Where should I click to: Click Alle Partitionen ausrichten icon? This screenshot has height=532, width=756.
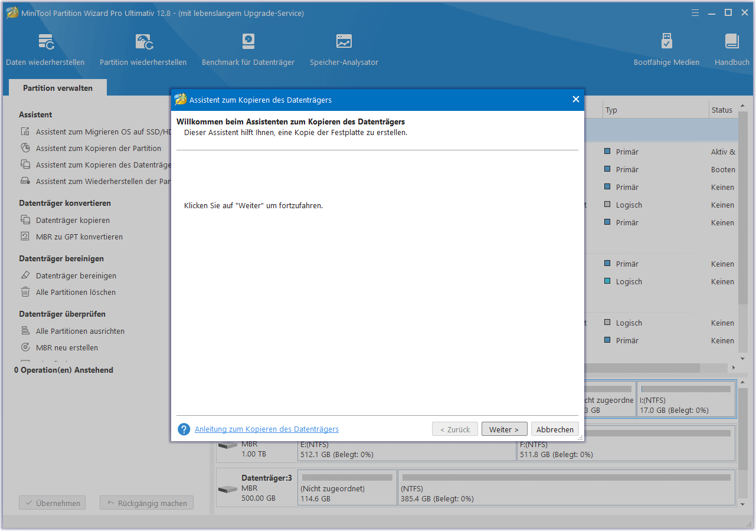25,331
